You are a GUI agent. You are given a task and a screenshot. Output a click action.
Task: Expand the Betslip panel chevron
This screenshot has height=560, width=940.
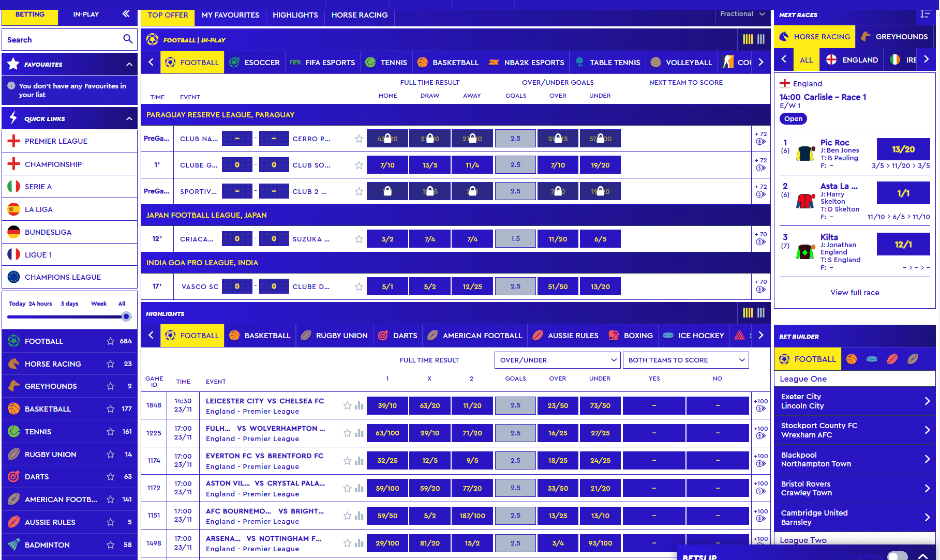click(923, 556)
